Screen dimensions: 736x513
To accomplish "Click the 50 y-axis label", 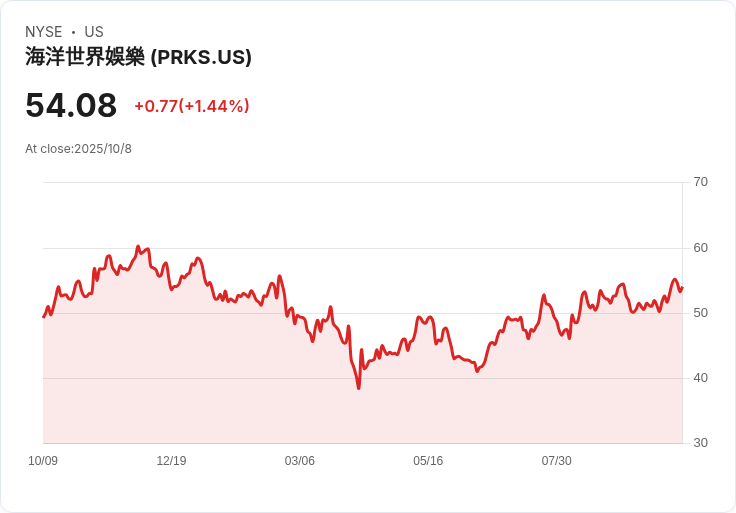I will coord(701,313).
